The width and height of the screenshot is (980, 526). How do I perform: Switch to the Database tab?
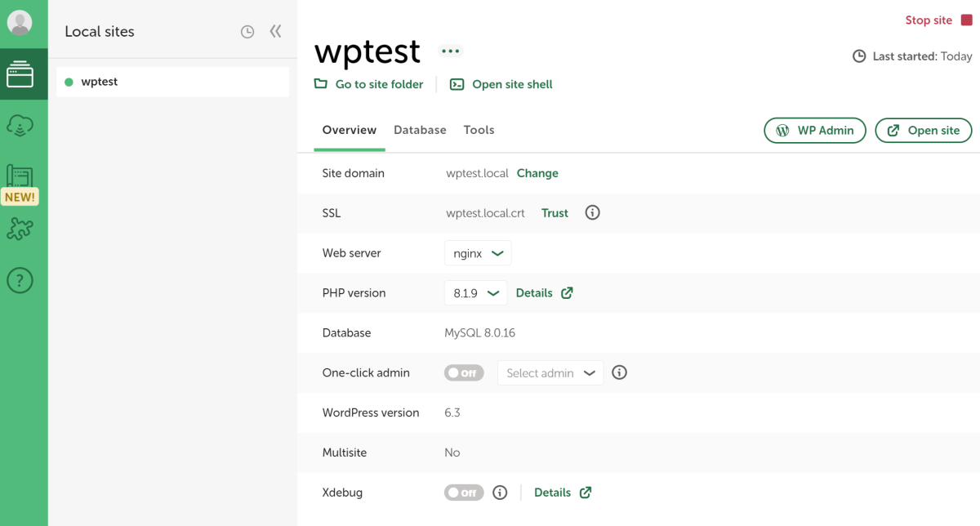pyautogui.click(x=420, y=130)
